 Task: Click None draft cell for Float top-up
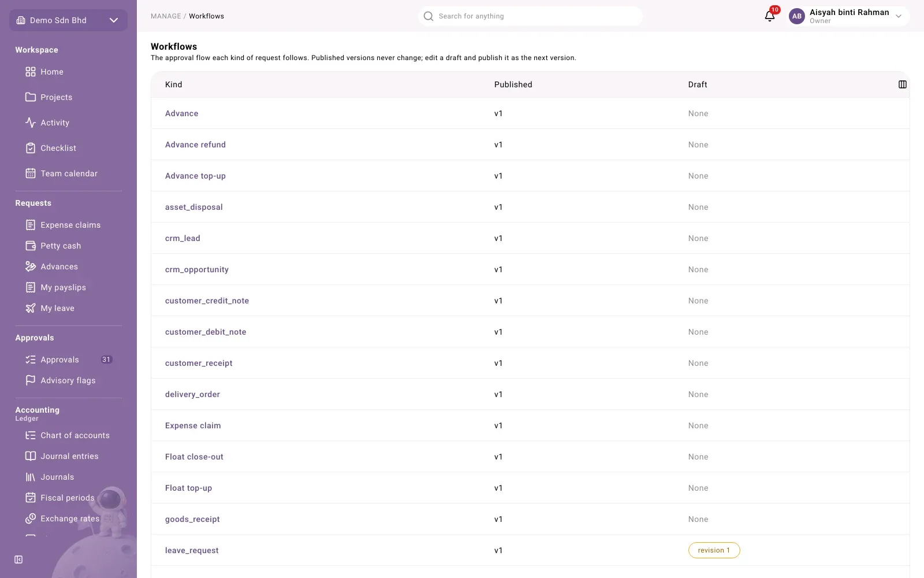click(x=698, y=488)
